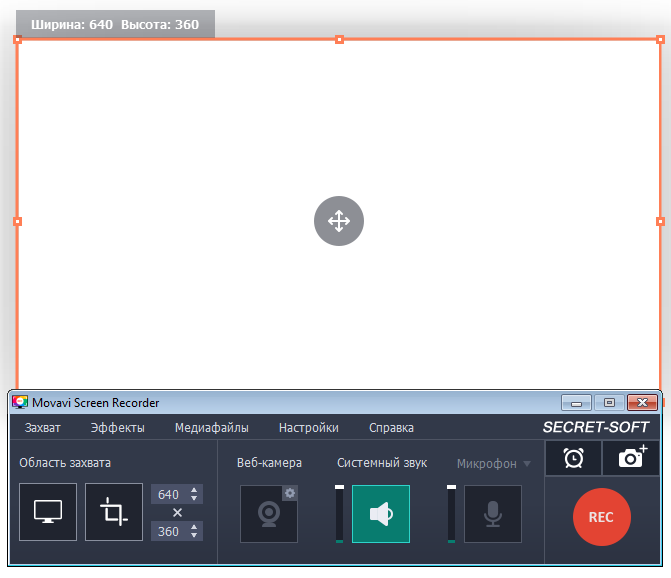Enable the microphone recording button
Screen dimensions: 671x578
493,514
